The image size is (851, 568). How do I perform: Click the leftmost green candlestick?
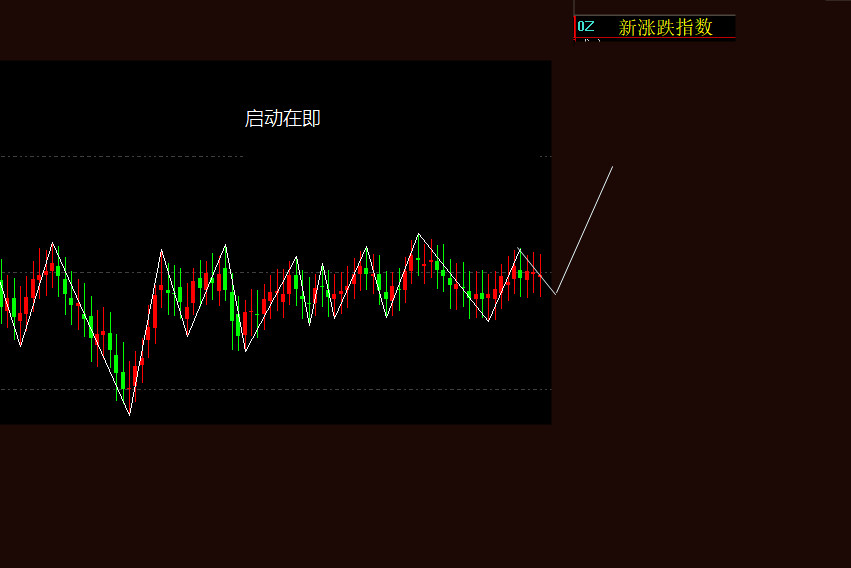(x=1, y=293)
